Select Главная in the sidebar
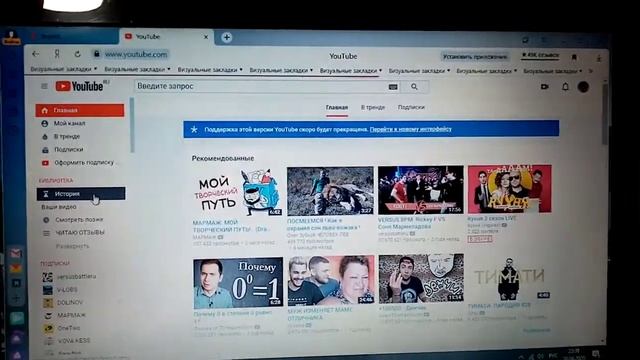This screenshot has height=360, width=640. 80,110
